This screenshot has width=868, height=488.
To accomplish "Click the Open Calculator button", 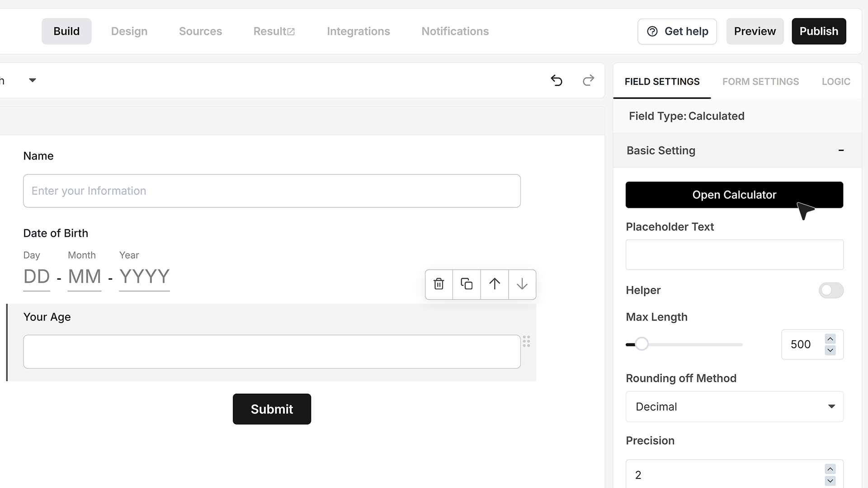I will point(734,195).
